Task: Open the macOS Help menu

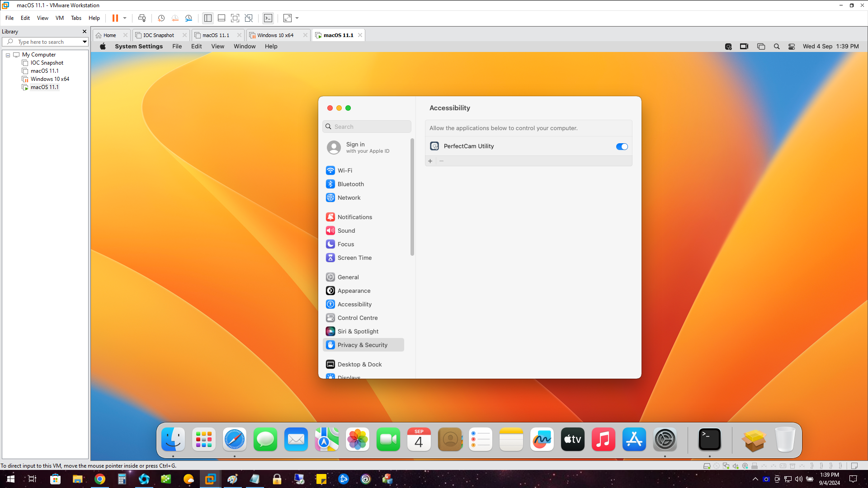Action: coord(271,46)
